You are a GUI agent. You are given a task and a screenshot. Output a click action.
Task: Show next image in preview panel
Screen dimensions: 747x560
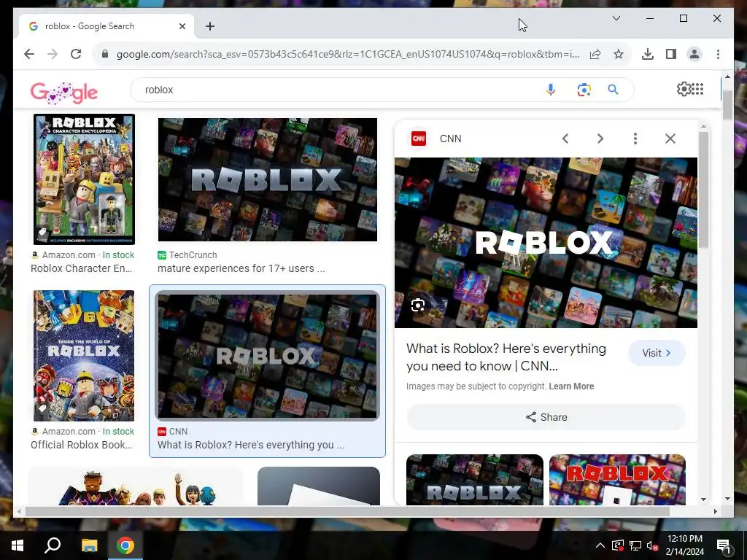[x=600, y=139]
